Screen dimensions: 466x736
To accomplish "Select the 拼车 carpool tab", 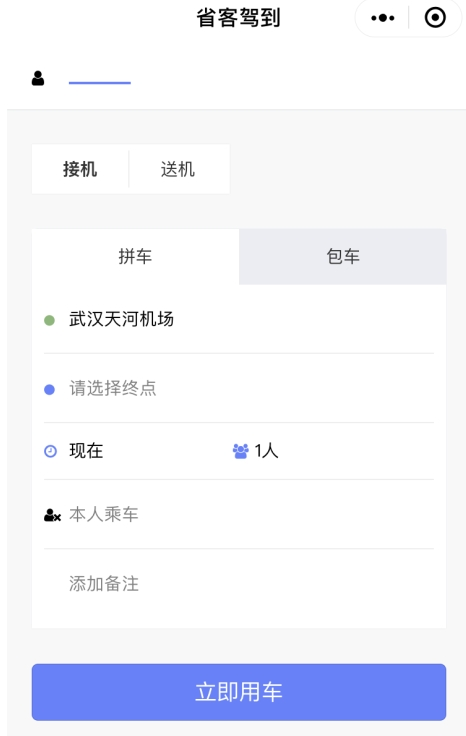I will click(x=136, y=257).
